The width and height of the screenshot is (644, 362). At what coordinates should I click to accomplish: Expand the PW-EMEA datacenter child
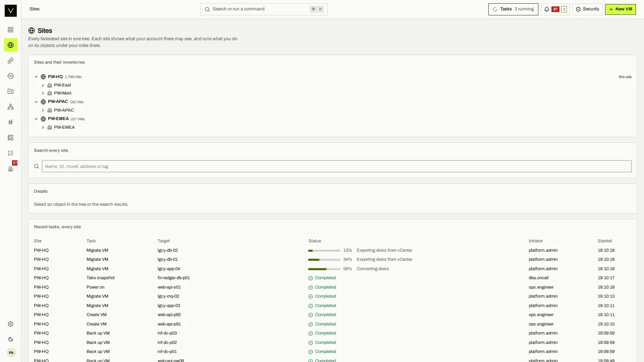(43, 128)
